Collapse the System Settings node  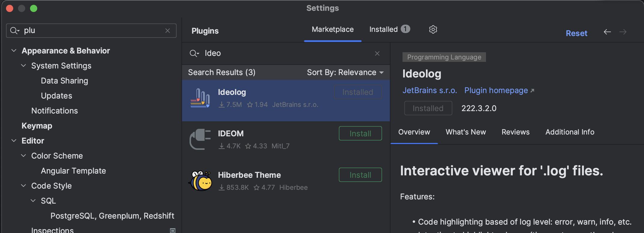(23, 65)
